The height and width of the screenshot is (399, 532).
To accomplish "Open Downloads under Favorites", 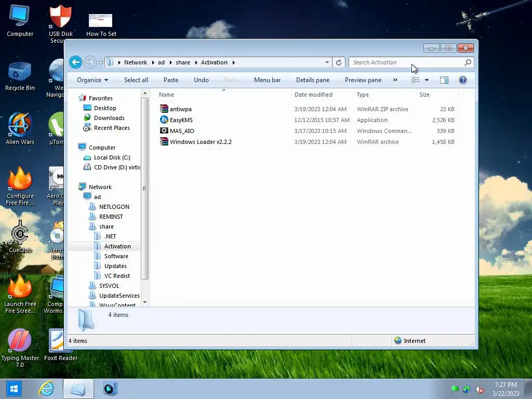I will [109, 118].
